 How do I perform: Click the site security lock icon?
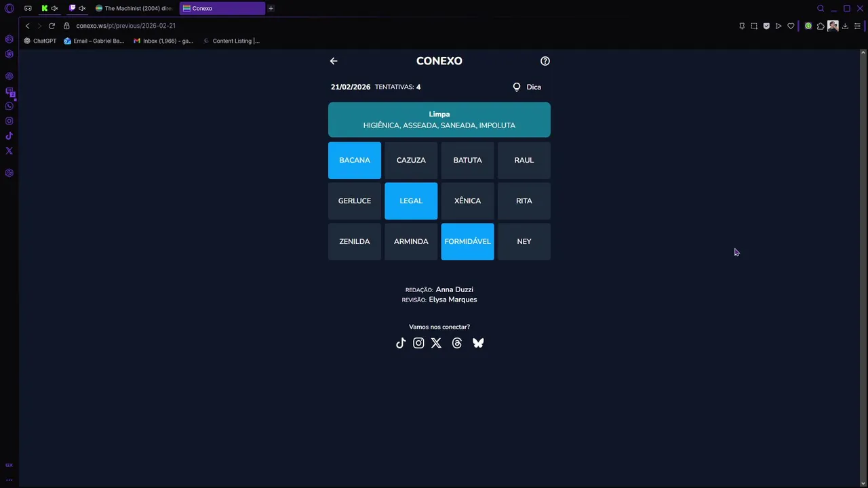(x=66, y=26)
